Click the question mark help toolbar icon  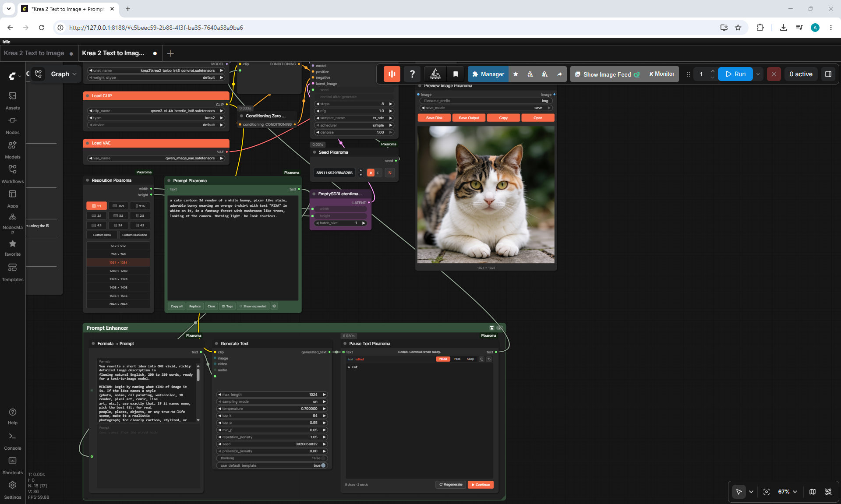[x=412, y=74]
